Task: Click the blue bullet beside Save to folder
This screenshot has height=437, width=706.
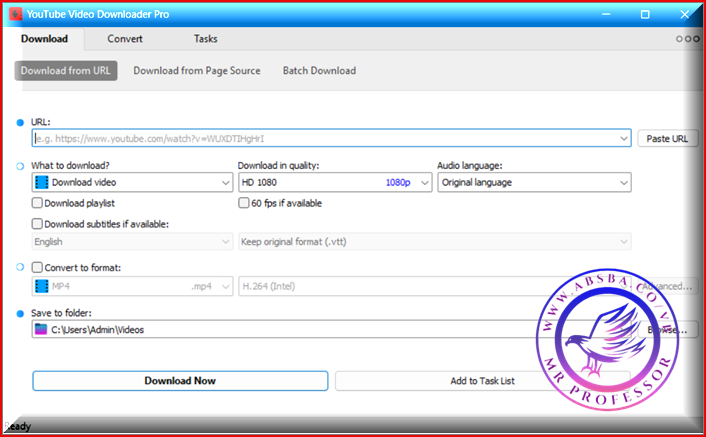Action: (20, 314)
